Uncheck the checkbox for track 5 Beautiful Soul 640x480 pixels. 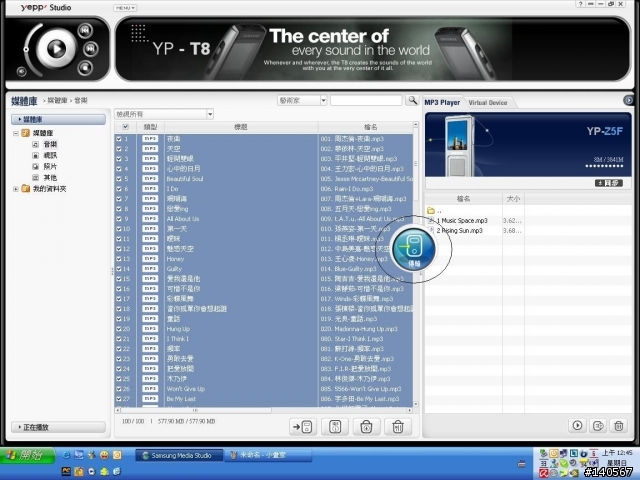point(119,179)
